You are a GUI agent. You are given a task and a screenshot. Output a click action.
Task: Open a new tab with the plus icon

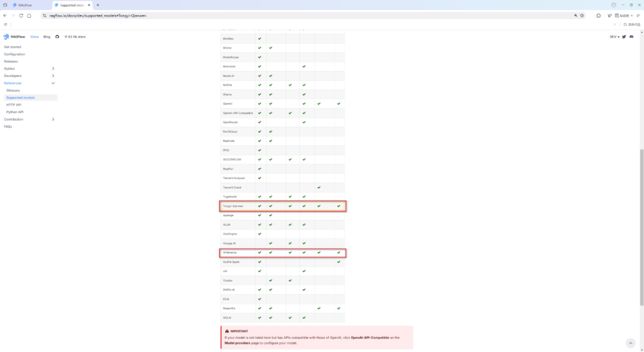(x=98, y=5)
